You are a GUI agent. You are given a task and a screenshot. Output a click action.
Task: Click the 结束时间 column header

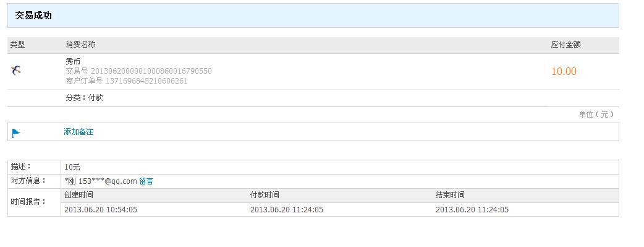(x=450, y=195)
